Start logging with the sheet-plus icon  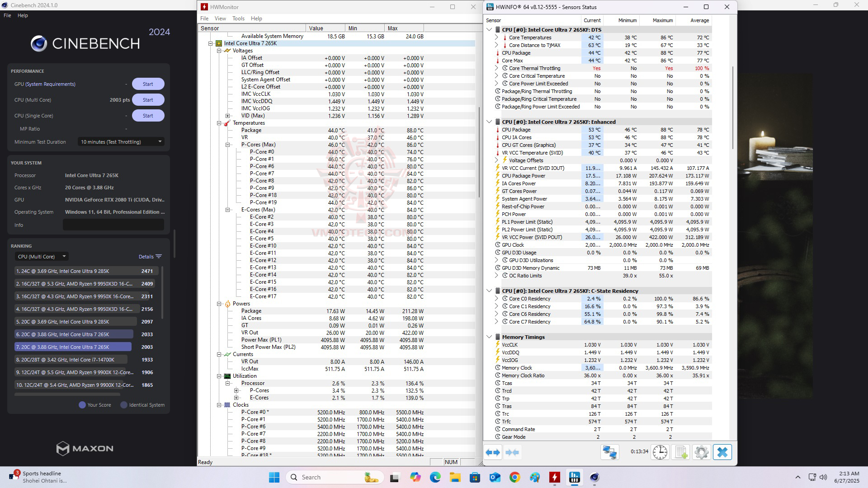pyautogui.click(x=681, y=452)
